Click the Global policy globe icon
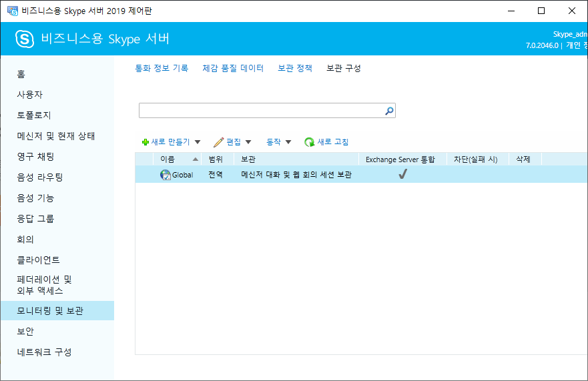588x381 pixels. pyautogui.click(x=166, y=175)
